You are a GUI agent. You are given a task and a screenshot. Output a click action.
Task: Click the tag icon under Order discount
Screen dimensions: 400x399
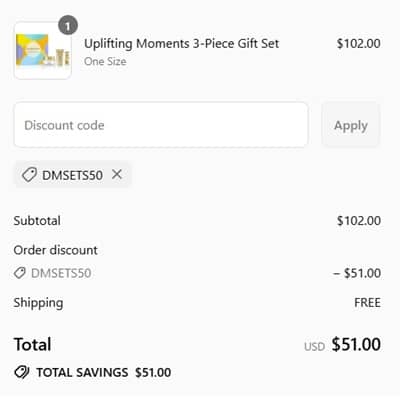click(x=19, y=273)
